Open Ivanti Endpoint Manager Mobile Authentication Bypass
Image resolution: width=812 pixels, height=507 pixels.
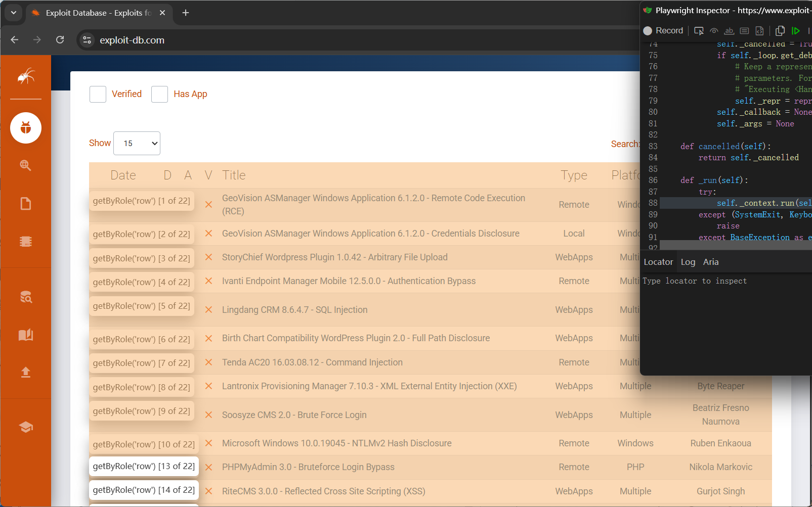click(x=349, y=281)
